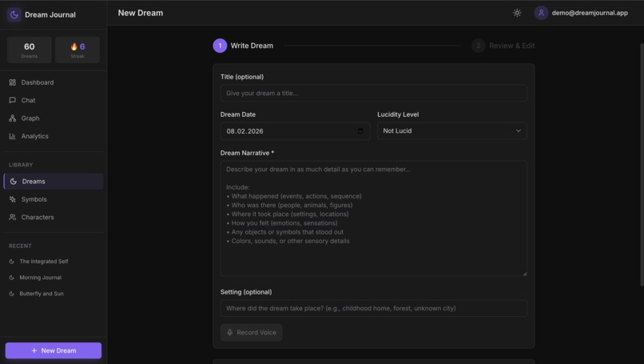
Task: Click the flame streak icon
Action: [74, 46]
